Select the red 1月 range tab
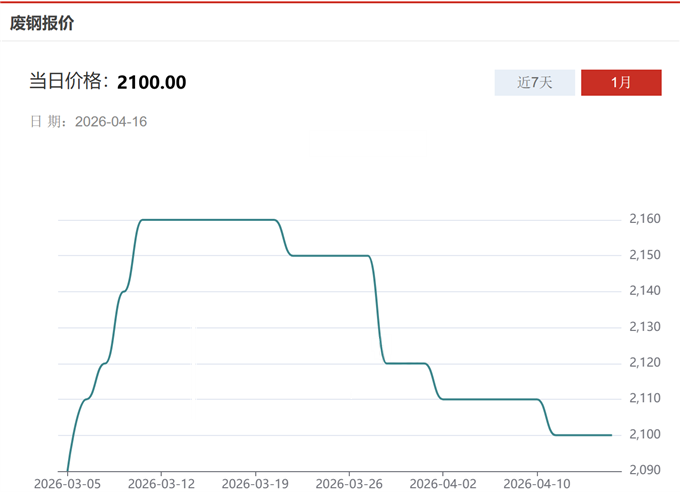Viewport: 680px width, 494px height. (621, 83)
